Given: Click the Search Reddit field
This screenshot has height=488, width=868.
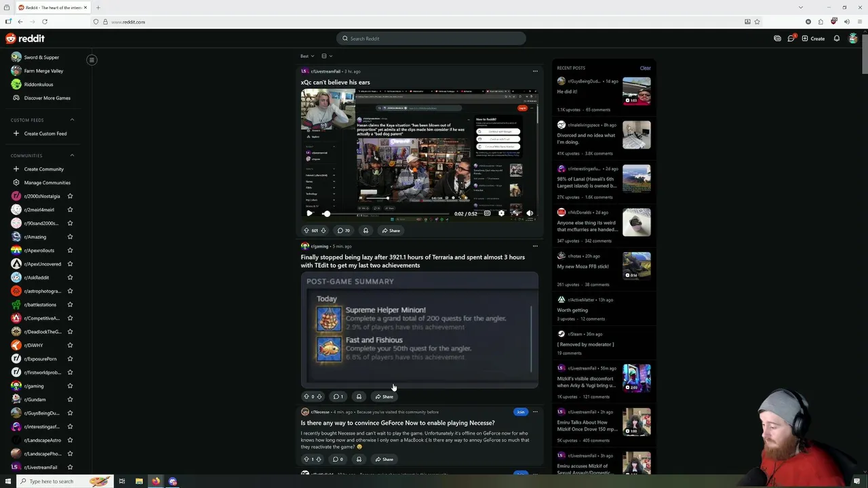Looking at the screenshot, I should click(431, 39).
